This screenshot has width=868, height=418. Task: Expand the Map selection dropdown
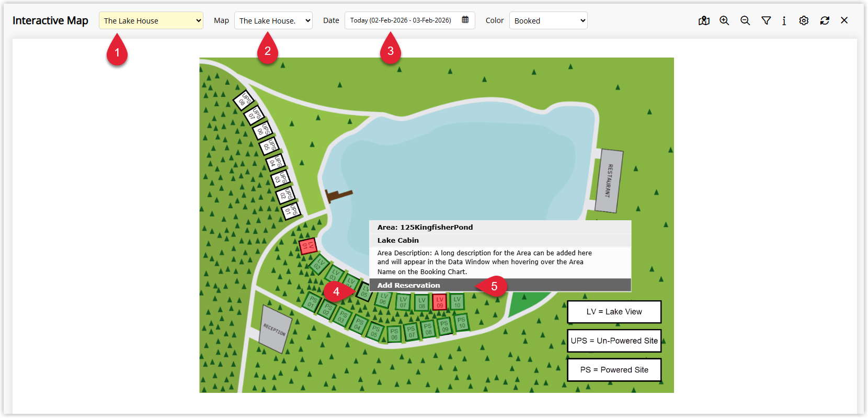[273, 20]
